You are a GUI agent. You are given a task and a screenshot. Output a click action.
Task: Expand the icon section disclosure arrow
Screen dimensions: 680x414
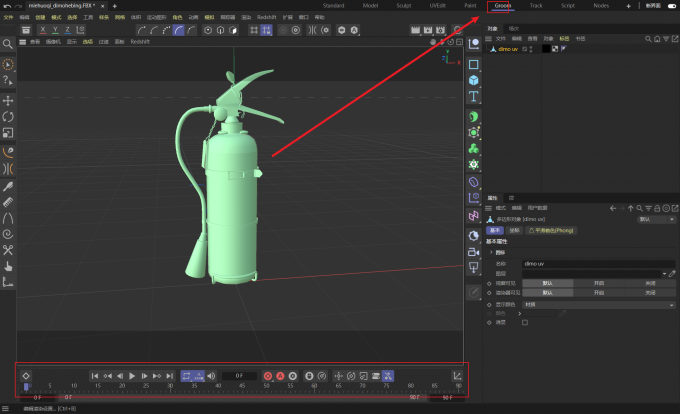(491, 252)
